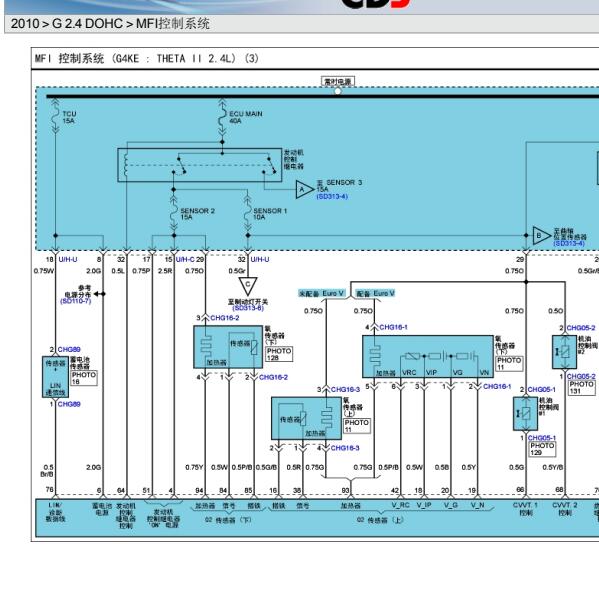Click the V_RC ECU pin label

pos(401,505)
